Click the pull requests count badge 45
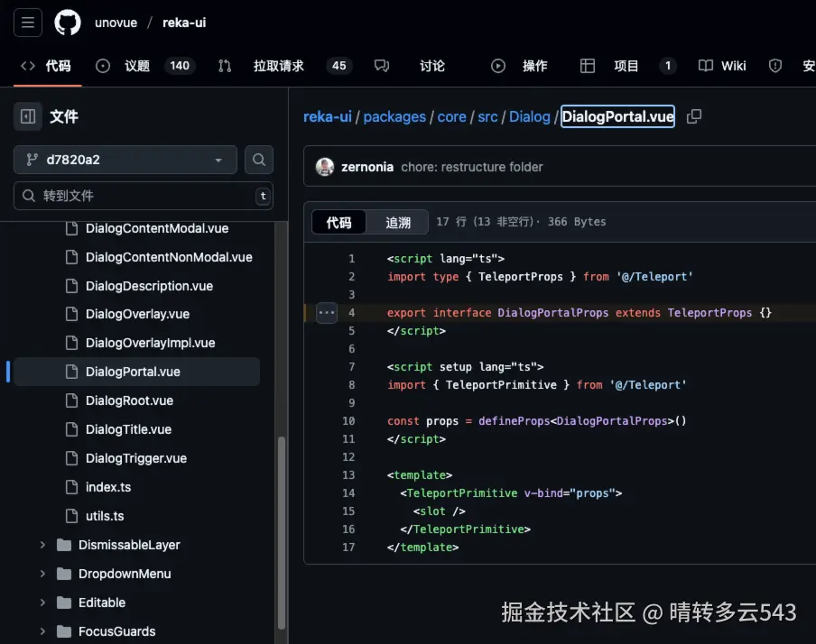Viewport: 816px width, 644px height. [x=338, y=66]
